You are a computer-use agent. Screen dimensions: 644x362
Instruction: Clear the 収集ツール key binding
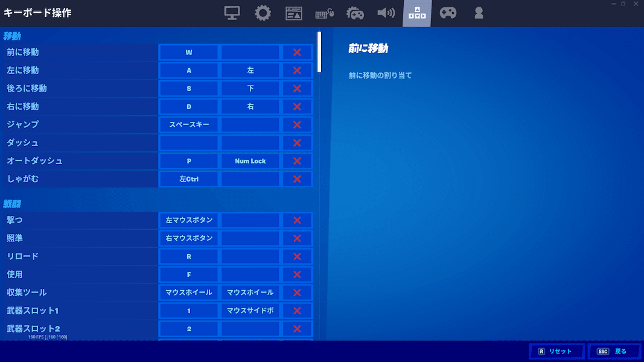coord(298,293)
